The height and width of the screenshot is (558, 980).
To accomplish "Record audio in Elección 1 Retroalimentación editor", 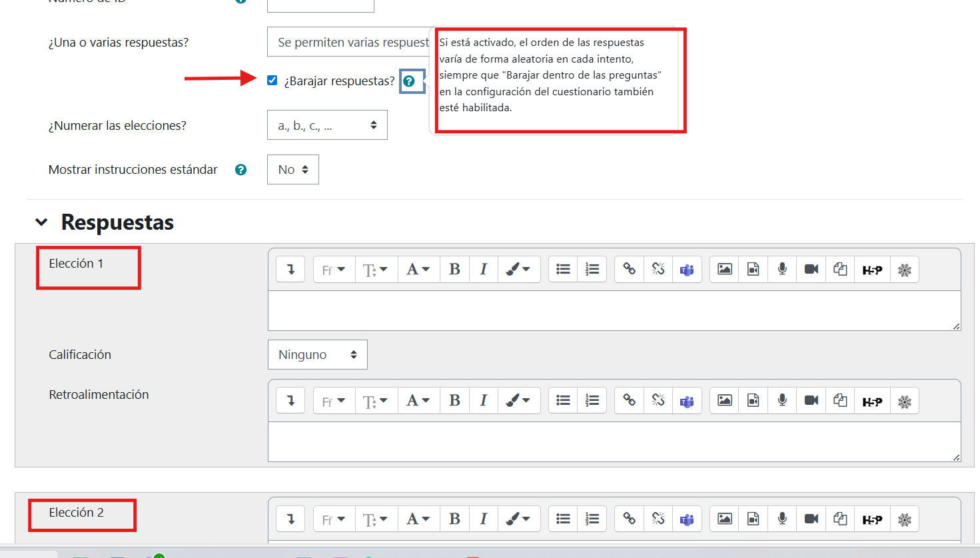I will point(782,400).
